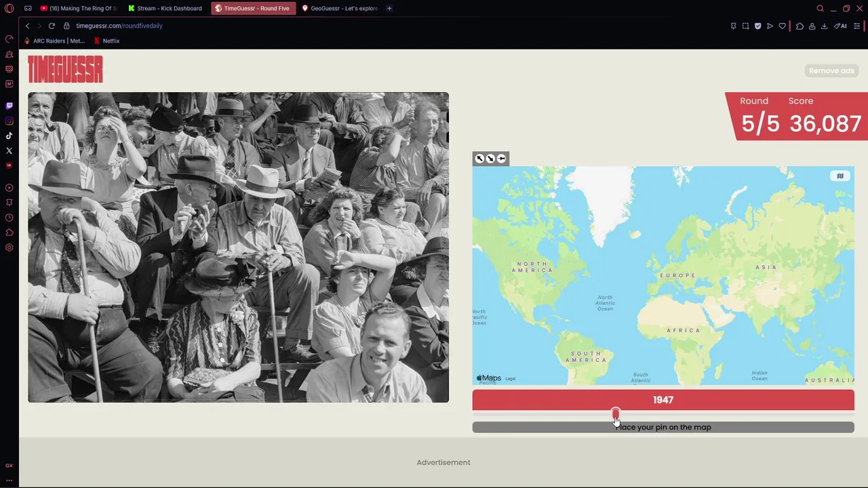This screenshot has width=868, height=488.
Task: Open the ARC Raiders bookmark
Action: click(x=54, y=41)
